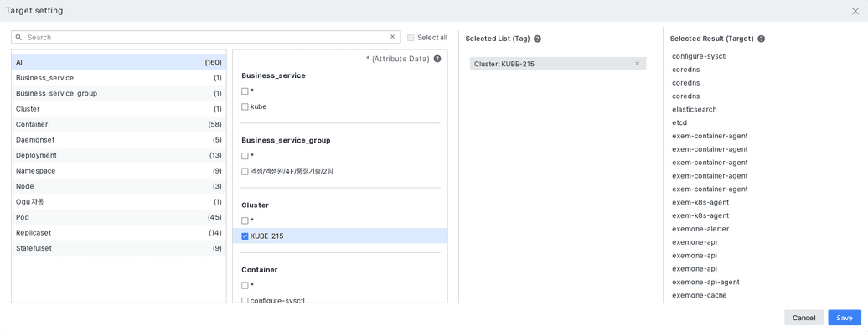
Task: Click the Cancel button
Action: tap(803, 318)
